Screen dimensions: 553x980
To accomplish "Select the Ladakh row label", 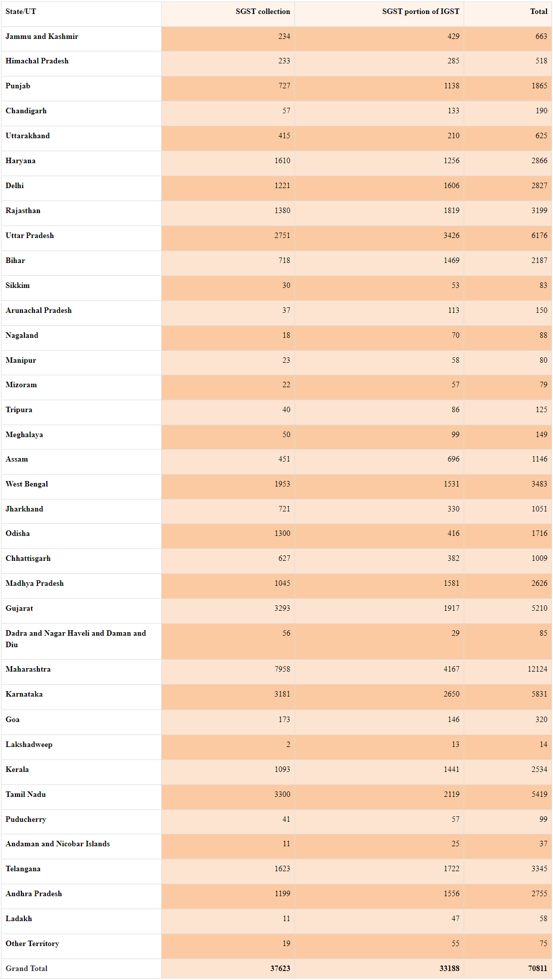I will (19, 919).
